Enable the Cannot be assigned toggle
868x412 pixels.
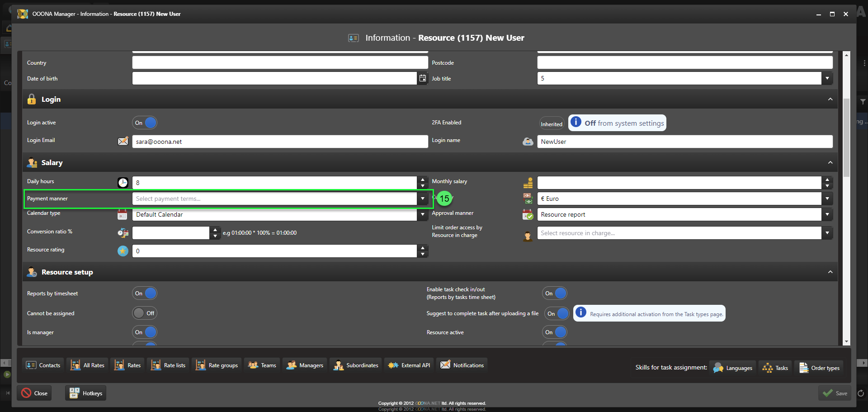click(x=145, y=313)
